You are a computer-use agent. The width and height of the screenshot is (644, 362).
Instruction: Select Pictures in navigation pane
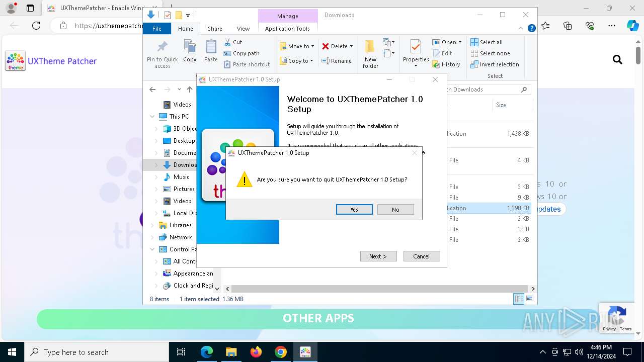[x=184, y=189]
